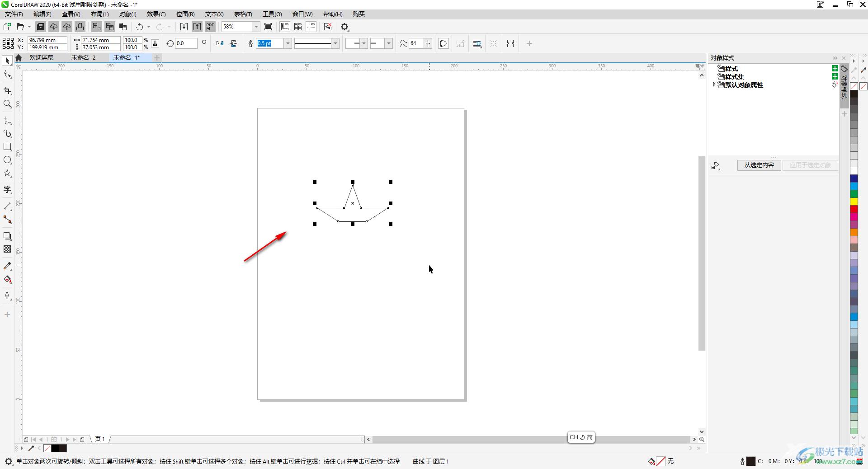Select the Text tool
The image size is (868, 469).
7,190
